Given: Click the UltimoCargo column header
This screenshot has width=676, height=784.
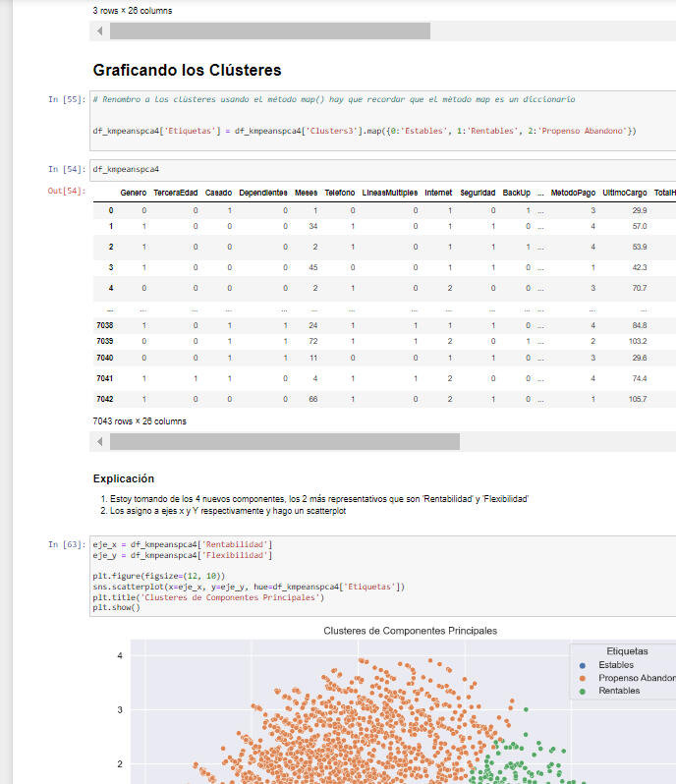Looking at the screenshot, I should point(624,193).
